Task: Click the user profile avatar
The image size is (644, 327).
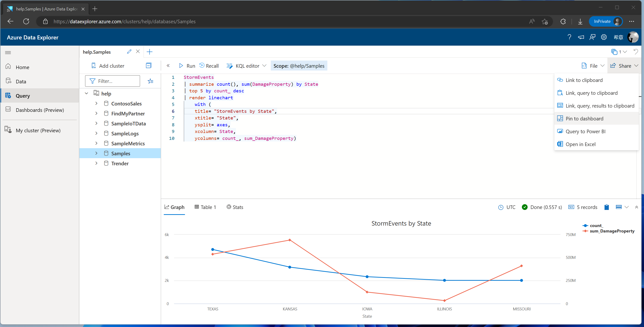Action: [x=633, y=37]
